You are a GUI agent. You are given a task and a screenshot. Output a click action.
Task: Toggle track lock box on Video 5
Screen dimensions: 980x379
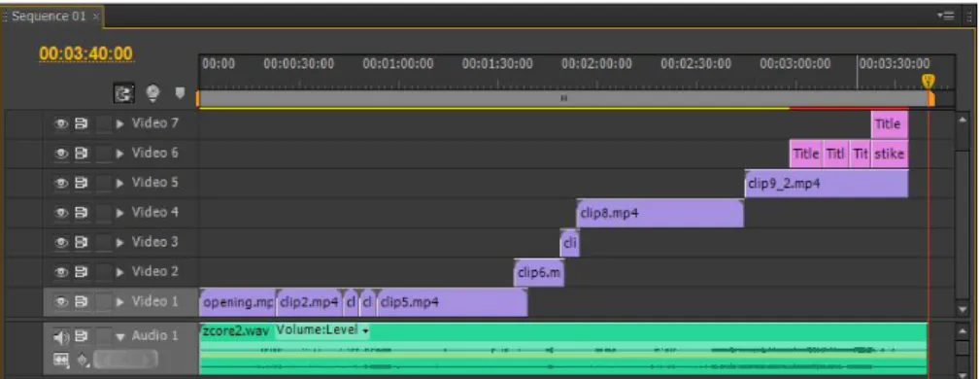(104, 184)
